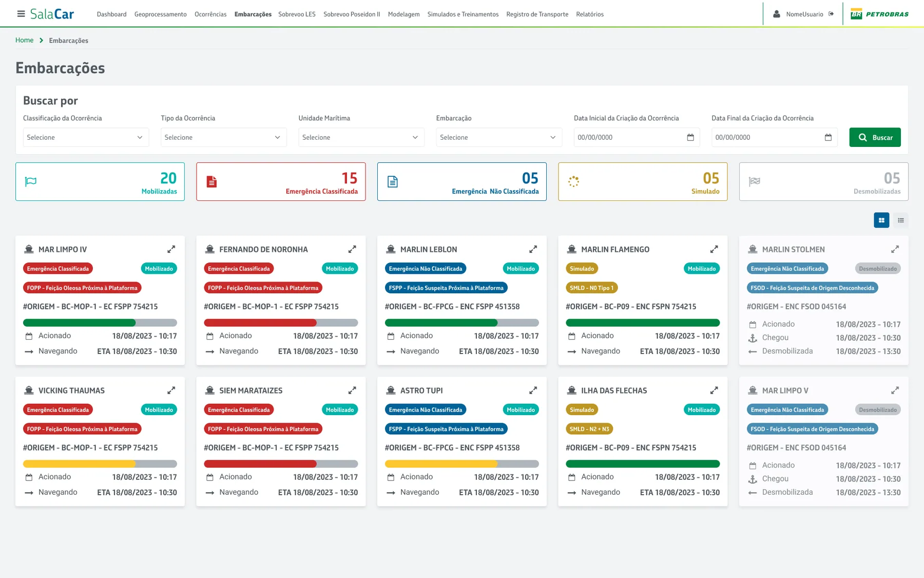Click the ship icon of ASTRO TUPI

(391, 390)
